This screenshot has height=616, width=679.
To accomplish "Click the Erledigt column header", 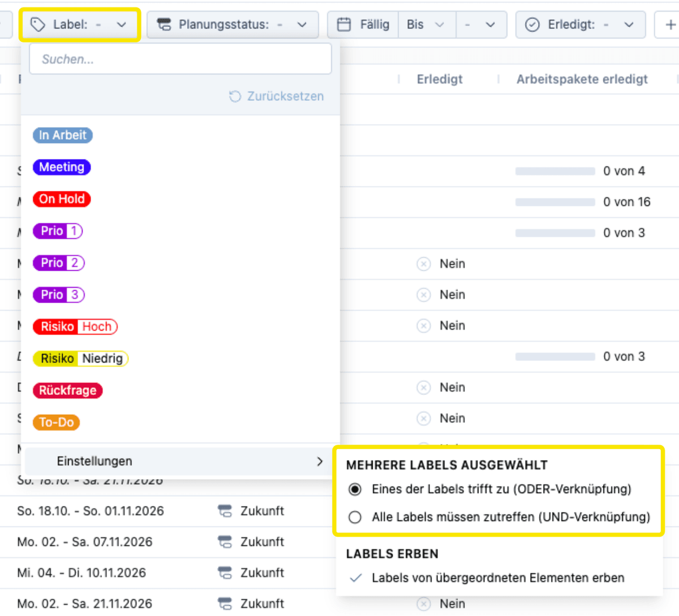I will [x=440, y=79].
